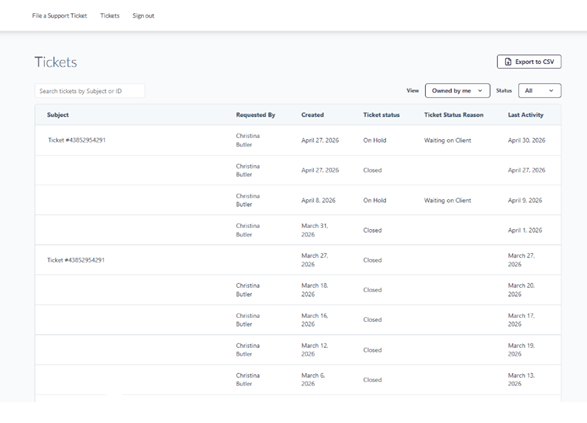Open File a Support Ticket menu item

point(60,16)
